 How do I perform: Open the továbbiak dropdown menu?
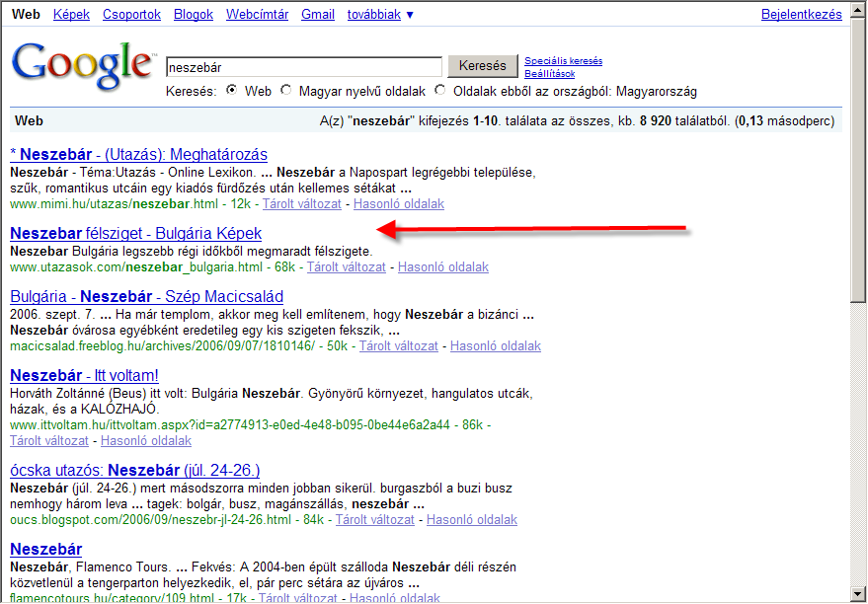point(380,15)
